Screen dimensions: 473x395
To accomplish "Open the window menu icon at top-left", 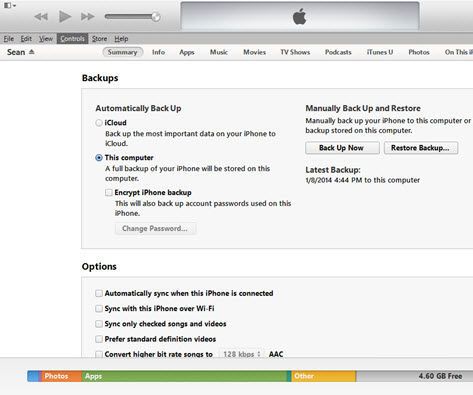I will pyautogui.click(x=10, y=5).
